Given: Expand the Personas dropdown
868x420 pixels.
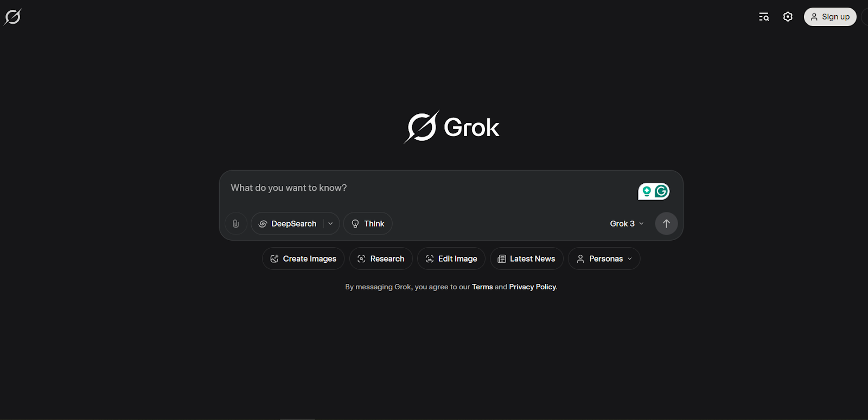Looking at the screenshot, I should [604, 259].
